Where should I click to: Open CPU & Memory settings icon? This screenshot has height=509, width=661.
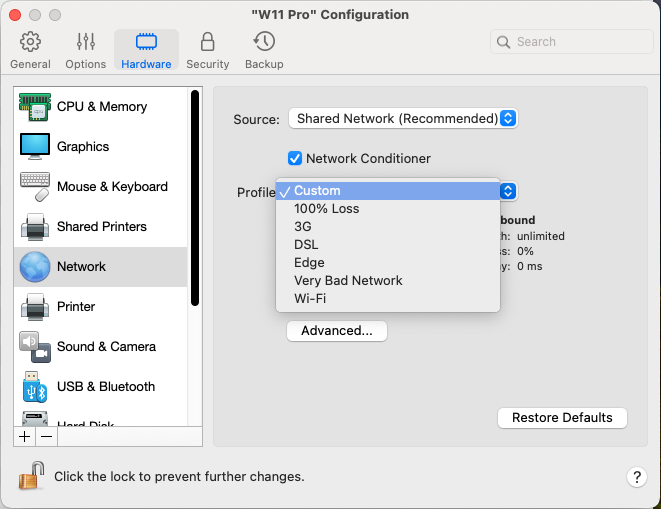tap(35, 107)
